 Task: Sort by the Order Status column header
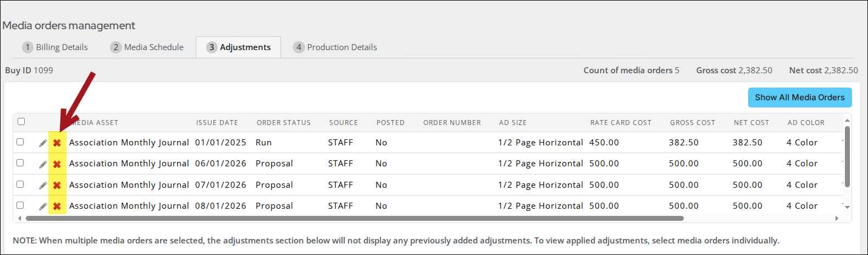(x=284, y=123)
